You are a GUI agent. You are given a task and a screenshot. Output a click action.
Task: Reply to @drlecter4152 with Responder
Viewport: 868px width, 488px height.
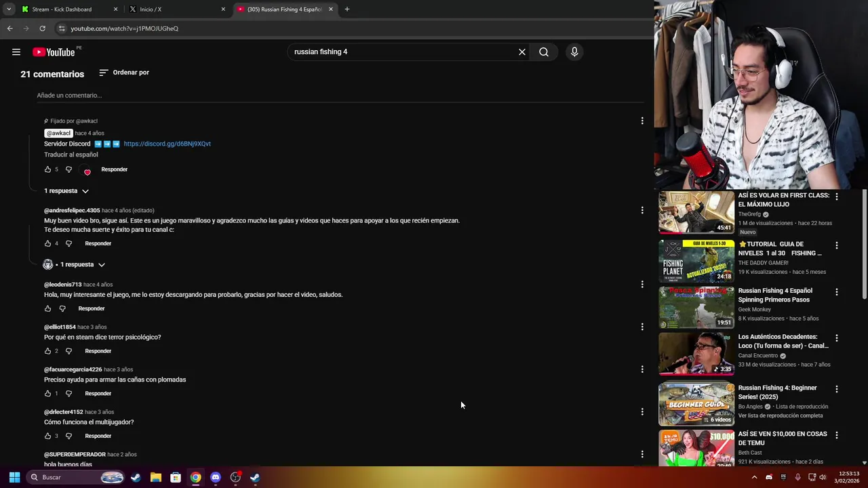tap(98, 436)
